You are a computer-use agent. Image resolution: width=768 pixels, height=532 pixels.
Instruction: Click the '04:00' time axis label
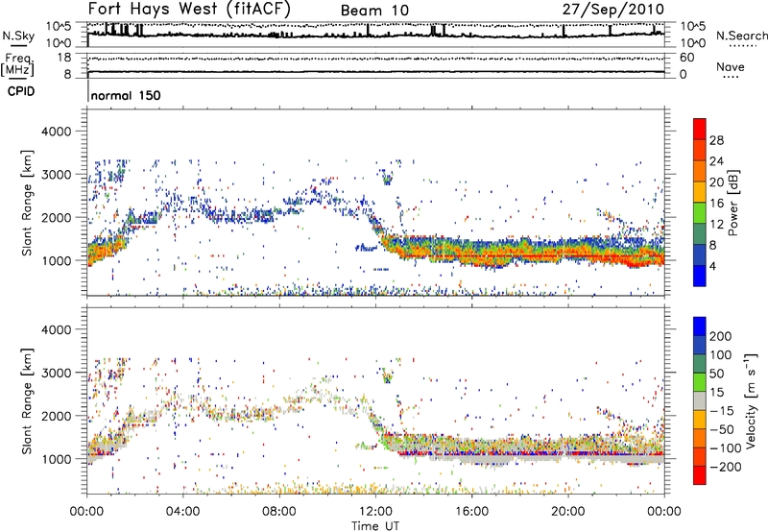(x=183, y=512)
